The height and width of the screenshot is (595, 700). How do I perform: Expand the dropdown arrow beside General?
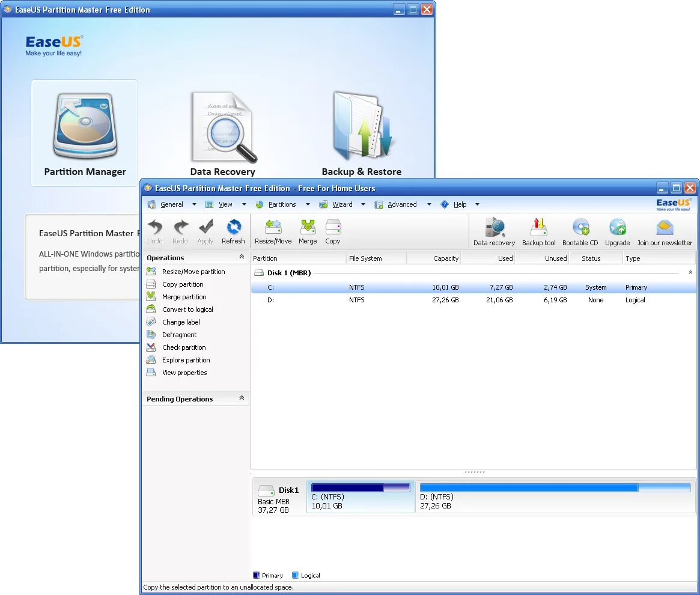tap(194, 204)
